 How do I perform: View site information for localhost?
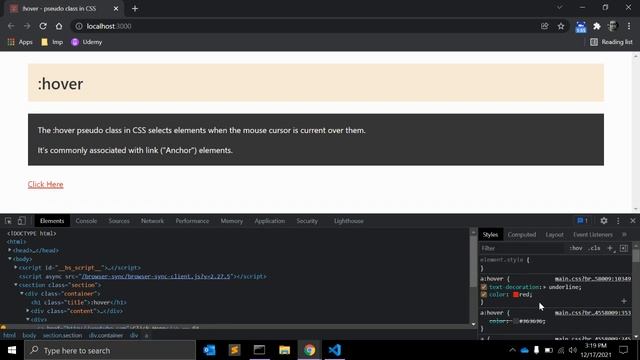click(79, 26)
